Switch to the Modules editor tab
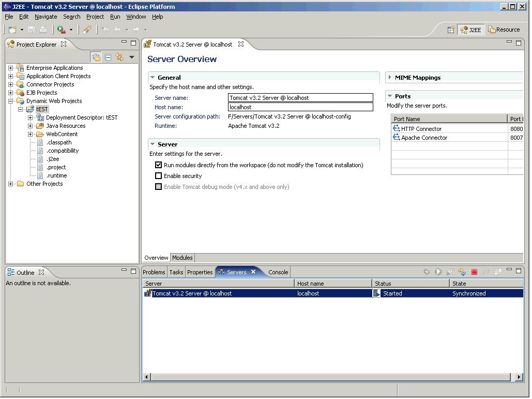 coord(182,258)
